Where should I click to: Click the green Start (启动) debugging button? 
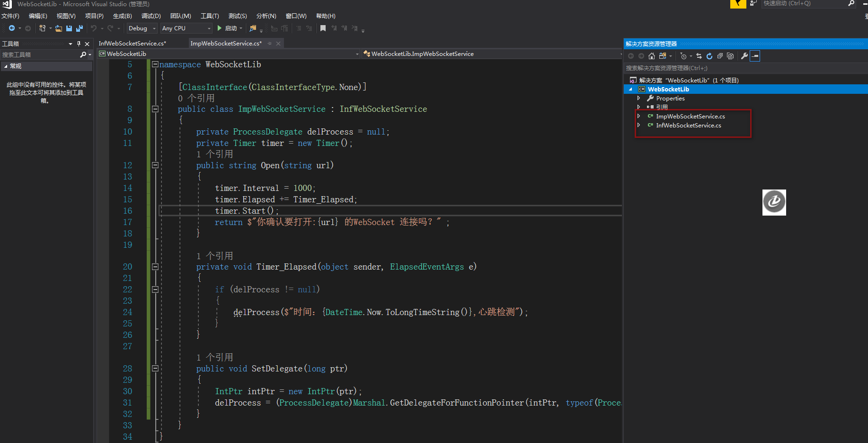click(227, 28)
